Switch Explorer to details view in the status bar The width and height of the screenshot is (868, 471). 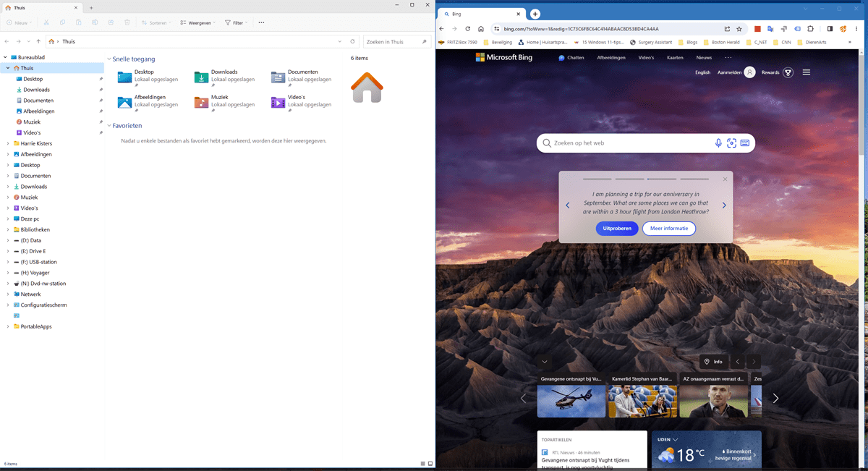click(x=423, y=464)
